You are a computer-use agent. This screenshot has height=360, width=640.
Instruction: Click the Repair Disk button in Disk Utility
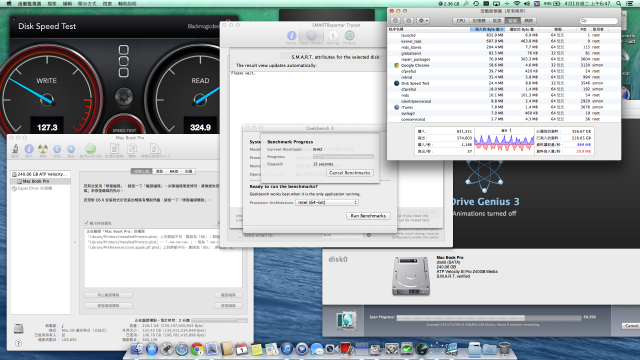pyautogui.click(x=228, y=305)
